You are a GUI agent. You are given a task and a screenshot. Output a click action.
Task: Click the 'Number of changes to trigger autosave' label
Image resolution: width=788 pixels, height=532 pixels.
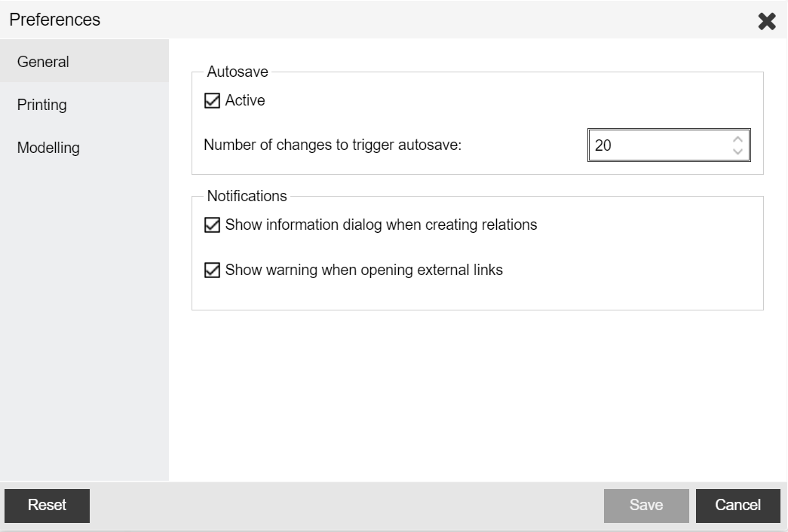tap(332, 145)
